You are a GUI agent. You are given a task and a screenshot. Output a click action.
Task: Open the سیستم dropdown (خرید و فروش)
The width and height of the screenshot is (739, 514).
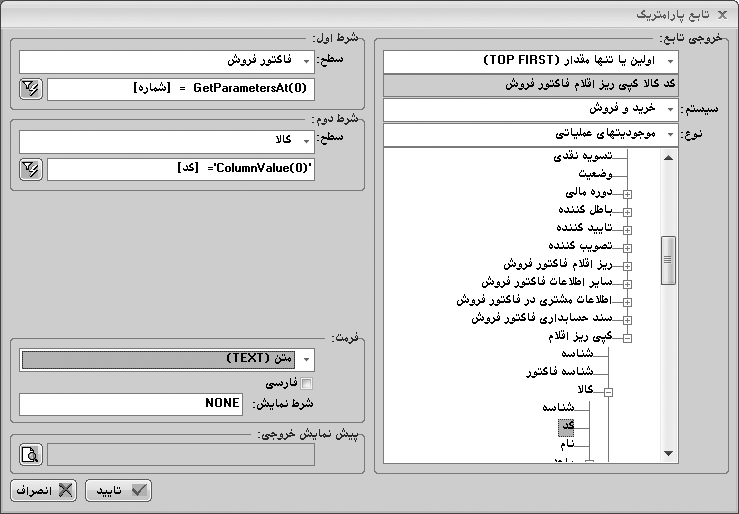[x=391, y=109]
